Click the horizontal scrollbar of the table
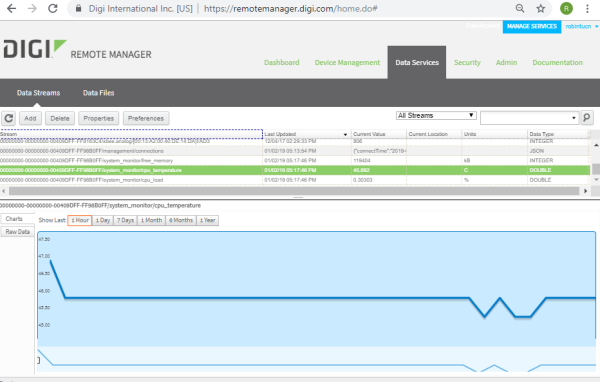 point(294,191)
